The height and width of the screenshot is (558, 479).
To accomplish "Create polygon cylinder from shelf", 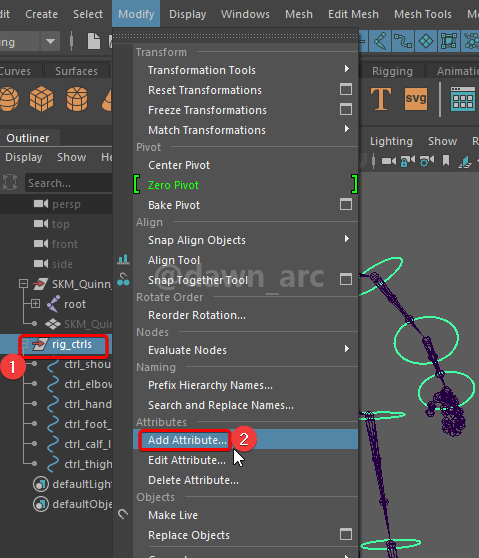I will [77, 99].
